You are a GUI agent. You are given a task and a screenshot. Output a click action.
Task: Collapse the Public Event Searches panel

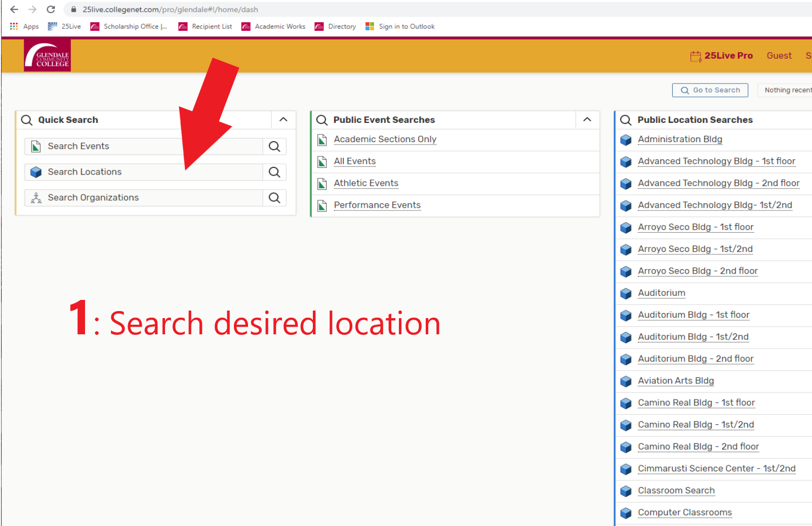[587, 120]
